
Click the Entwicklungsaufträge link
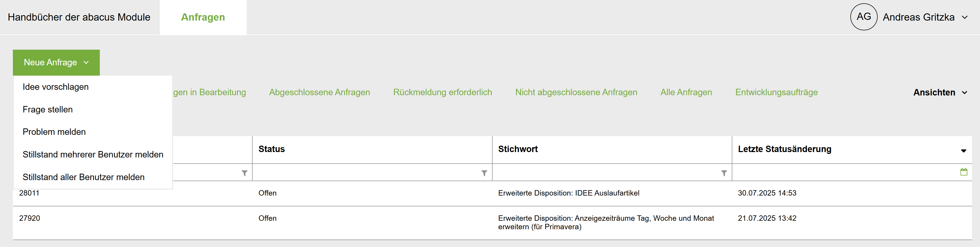pyautogui.click(x=776, y=92)
